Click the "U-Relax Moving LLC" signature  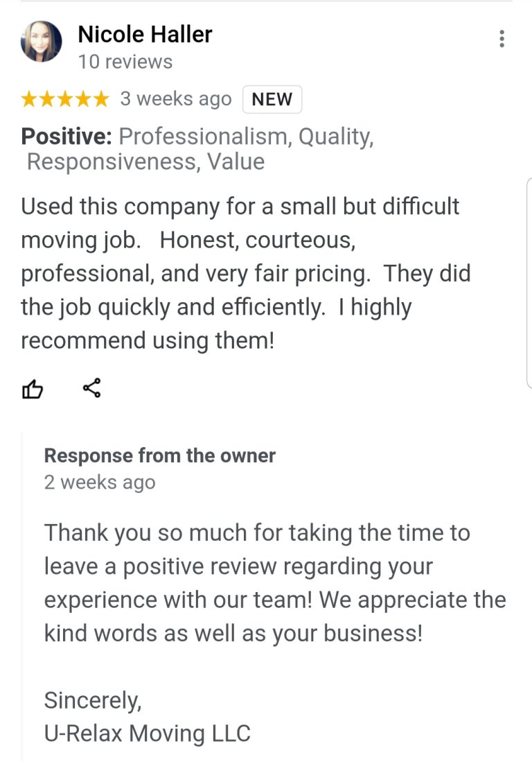point(147,733)
